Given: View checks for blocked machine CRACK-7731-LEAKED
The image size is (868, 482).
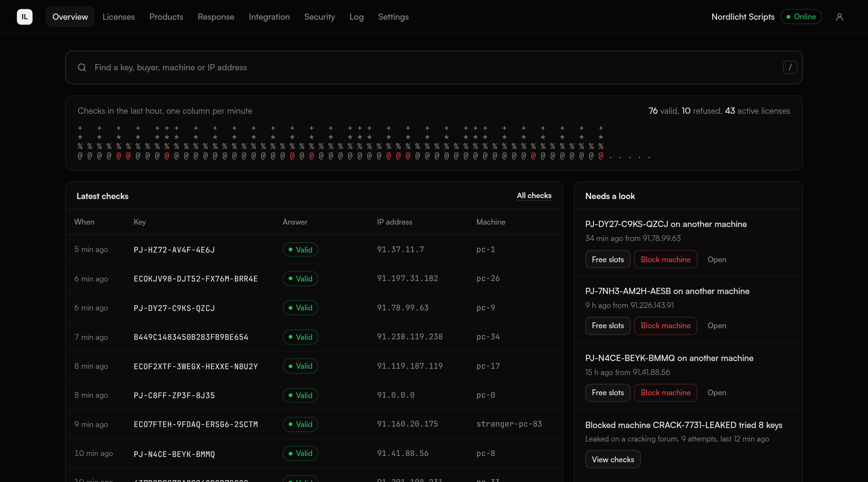Looking at the screenshot, I should (613, 459).
